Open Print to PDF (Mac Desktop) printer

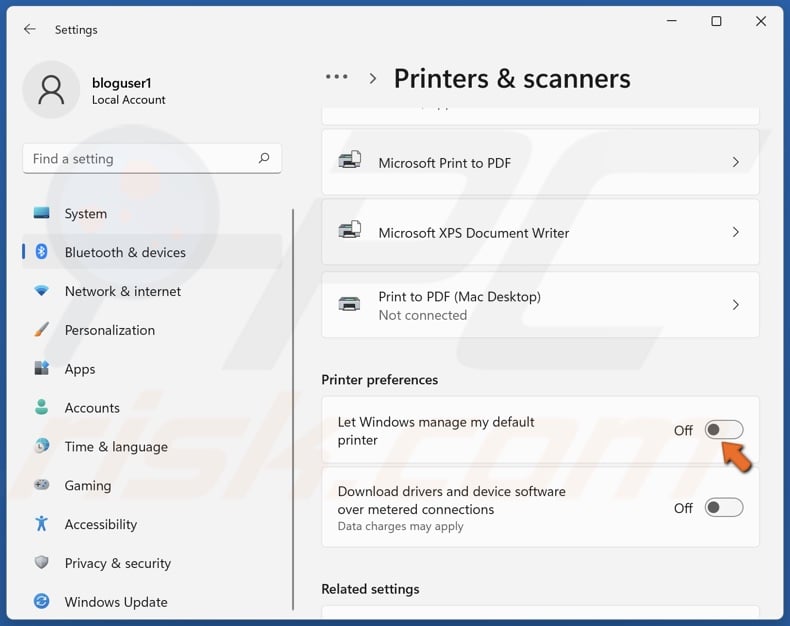coord(540,304)
